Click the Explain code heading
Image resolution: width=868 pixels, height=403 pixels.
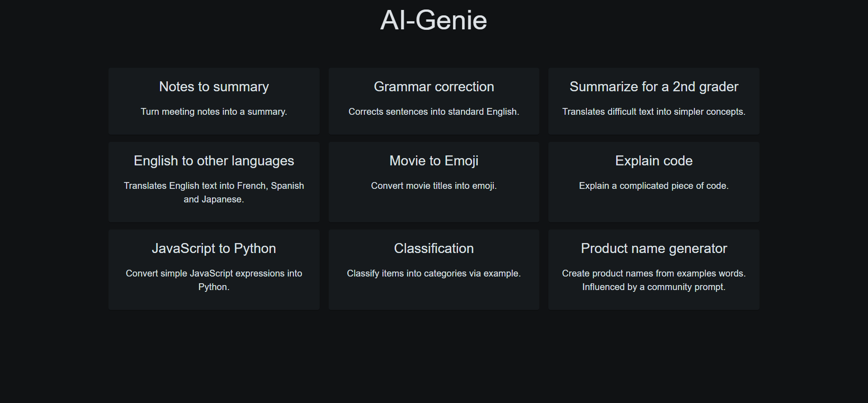point(654,161)
